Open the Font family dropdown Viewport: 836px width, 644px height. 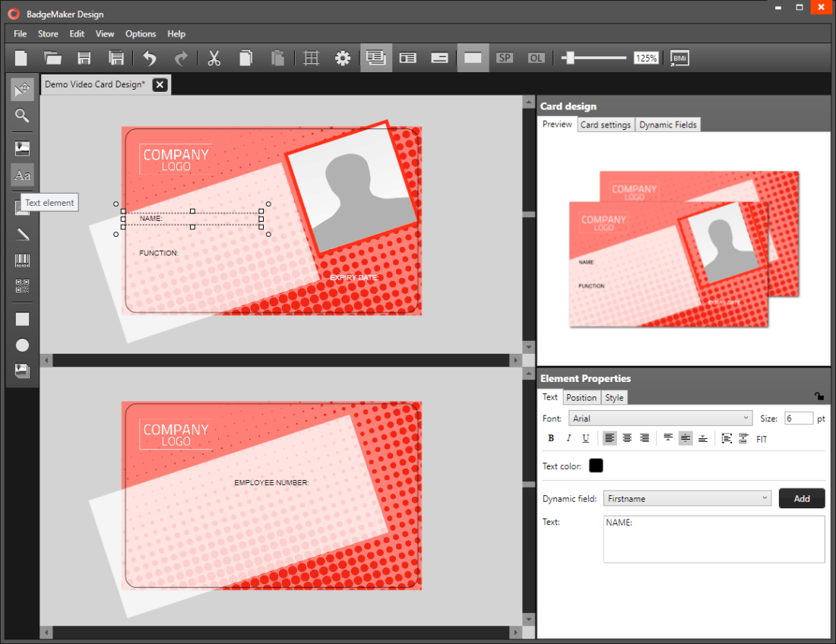tap(660, 418)
